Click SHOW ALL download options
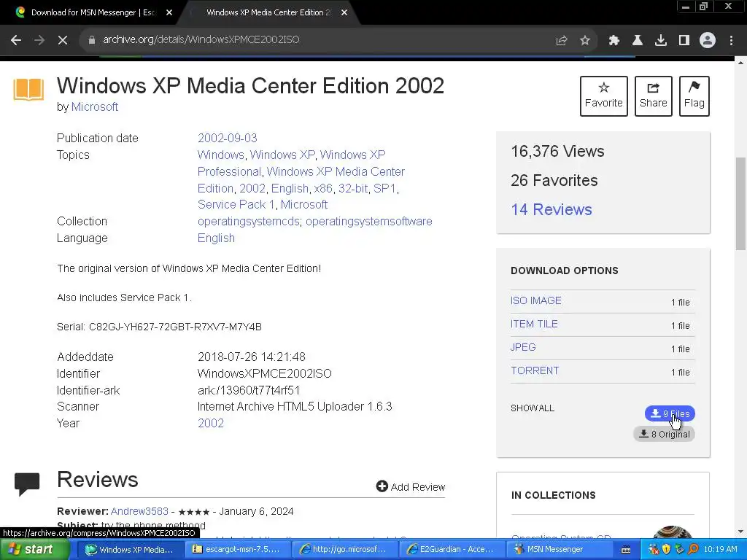Viewport: 747px width, 560px height. point(532,408)
